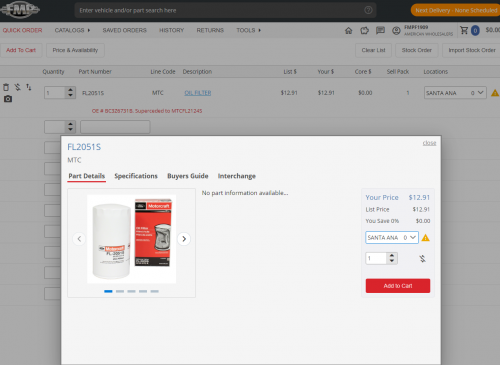Click the no-price icon in FL2051S row
The width and height of the screenshot is (500, 365).
point(18,87)
